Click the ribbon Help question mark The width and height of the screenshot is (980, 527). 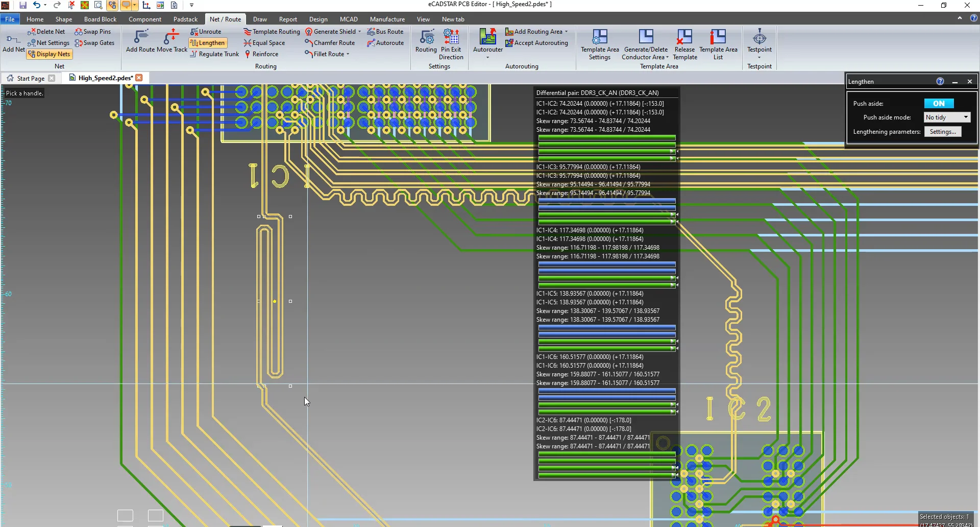973,18
